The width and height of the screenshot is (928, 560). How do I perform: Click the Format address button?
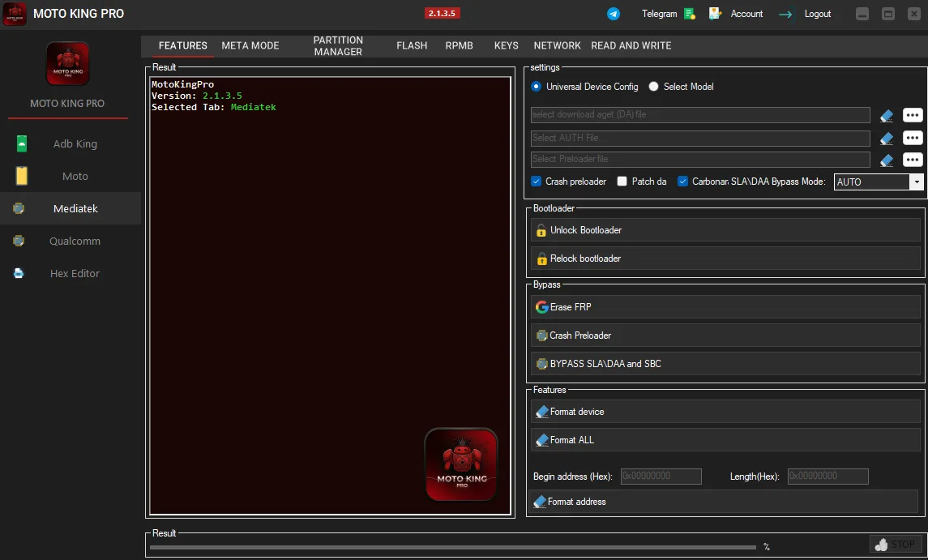click(x=724, y=502)
